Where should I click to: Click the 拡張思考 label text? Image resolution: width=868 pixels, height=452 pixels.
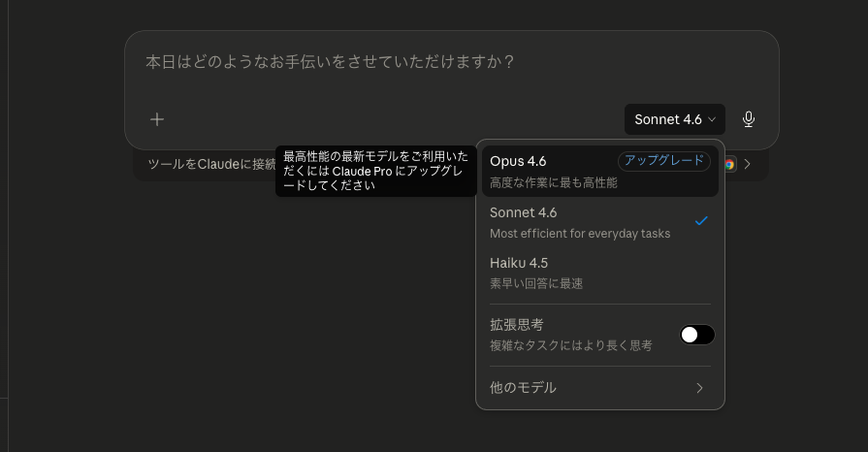[x=517, y=325]
